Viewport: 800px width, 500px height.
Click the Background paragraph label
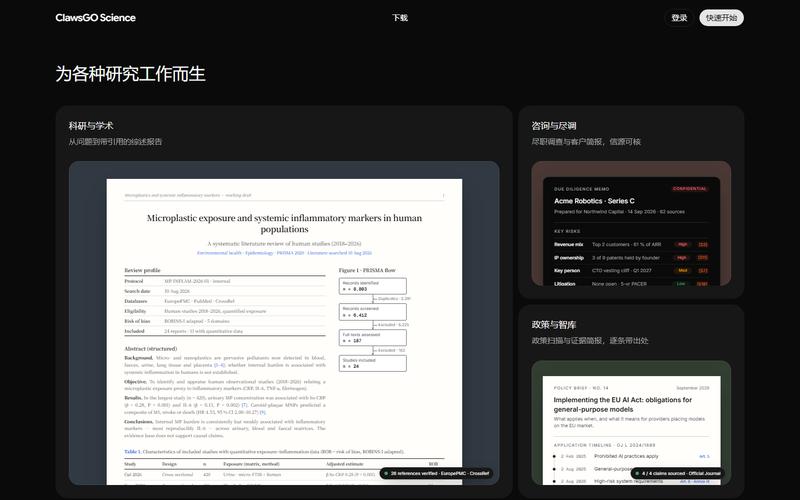[138, 358]
